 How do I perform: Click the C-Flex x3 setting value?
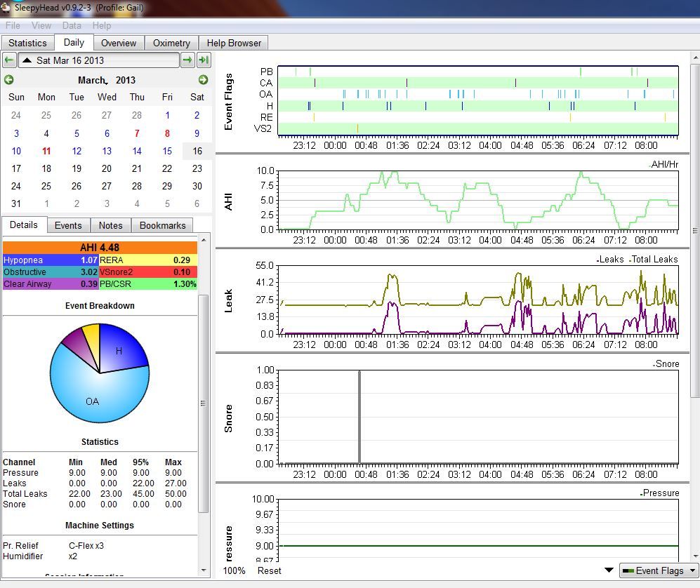[86, 546]
